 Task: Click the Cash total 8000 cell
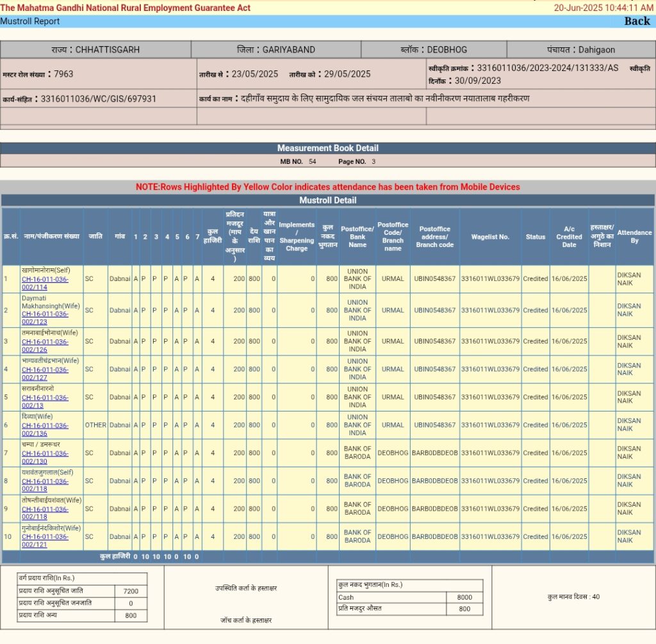click(x=464, y=597)
